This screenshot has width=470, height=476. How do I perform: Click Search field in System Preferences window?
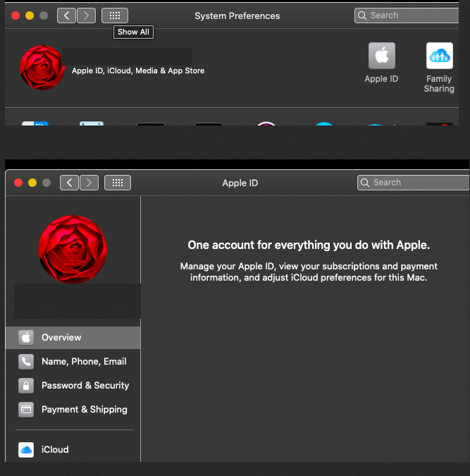(407, 16)
